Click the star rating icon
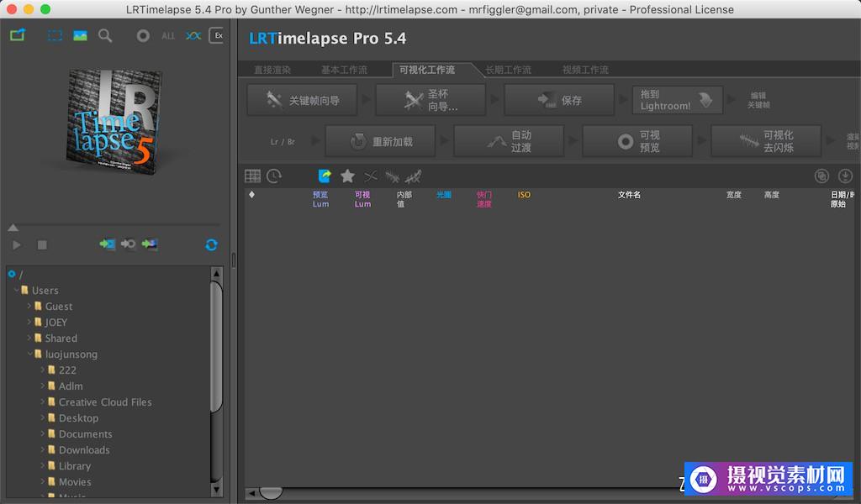The height and width of the screenshot is (504, 861). click(x=347, y=176)
